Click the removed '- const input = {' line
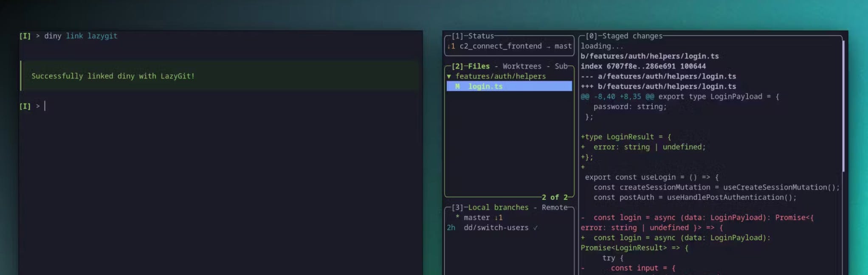The image size is (868, 275). [x=628, y=268]
